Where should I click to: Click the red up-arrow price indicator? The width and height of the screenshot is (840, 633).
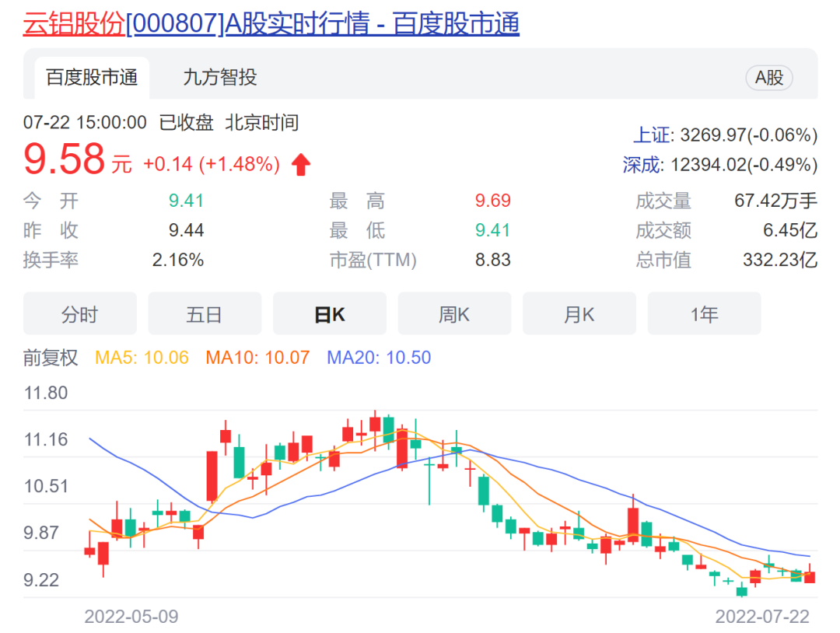[301, 165]
